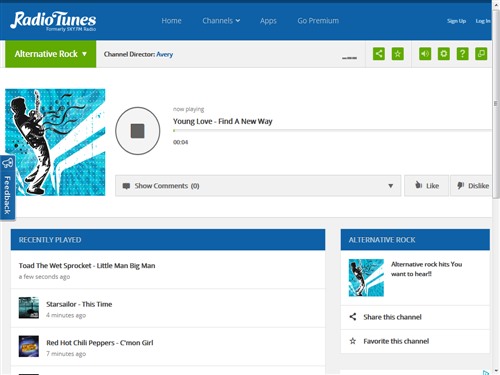Stop playback with the round stop button

(x=138, y=131)
